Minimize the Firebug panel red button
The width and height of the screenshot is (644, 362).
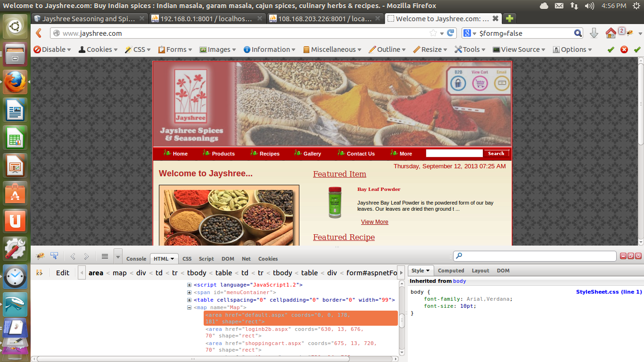(623, 256)
